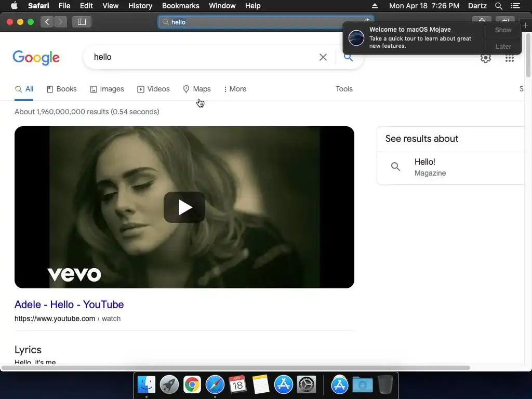532x399 pixels.
Task: Click the eject icon in menu bar
Action: pyautogui.click(x=375, y=6)
